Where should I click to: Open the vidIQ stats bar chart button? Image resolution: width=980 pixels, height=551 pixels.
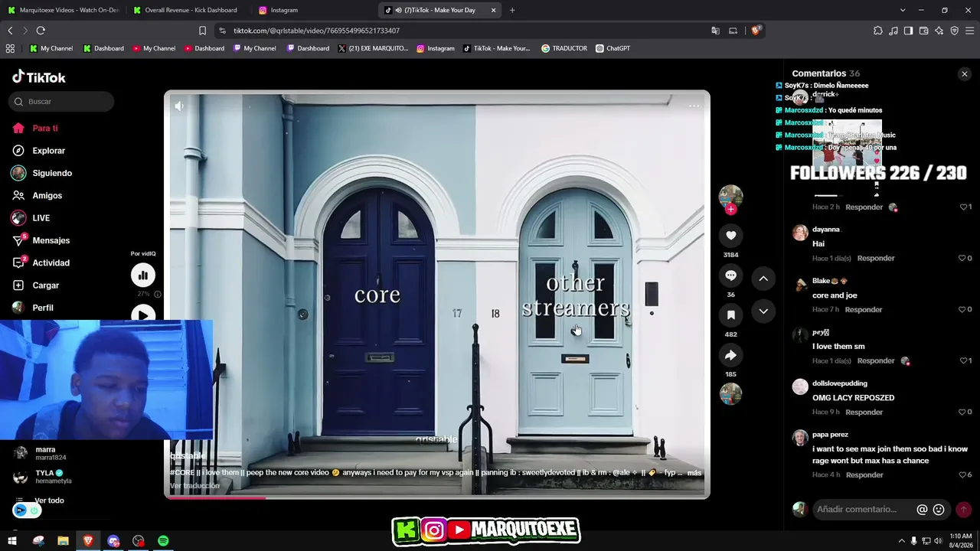click(x=143, y=275)
